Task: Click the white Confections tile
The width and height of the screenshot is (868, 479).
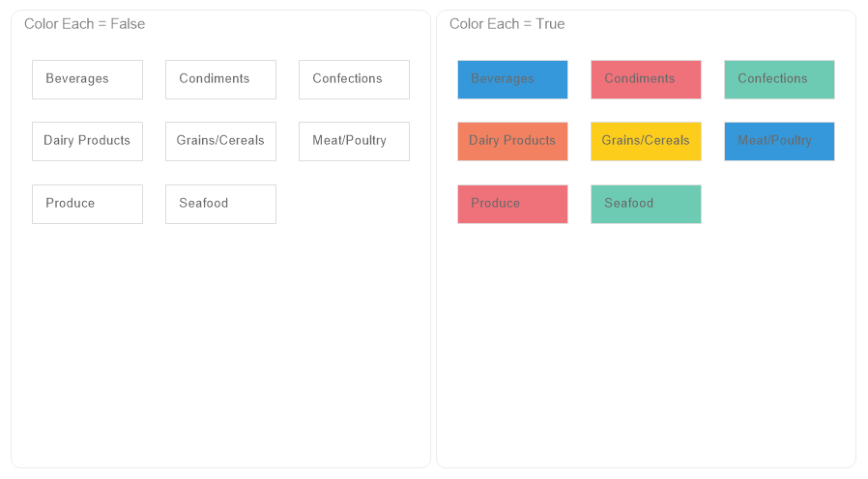Action: click(x=354, y=79)
